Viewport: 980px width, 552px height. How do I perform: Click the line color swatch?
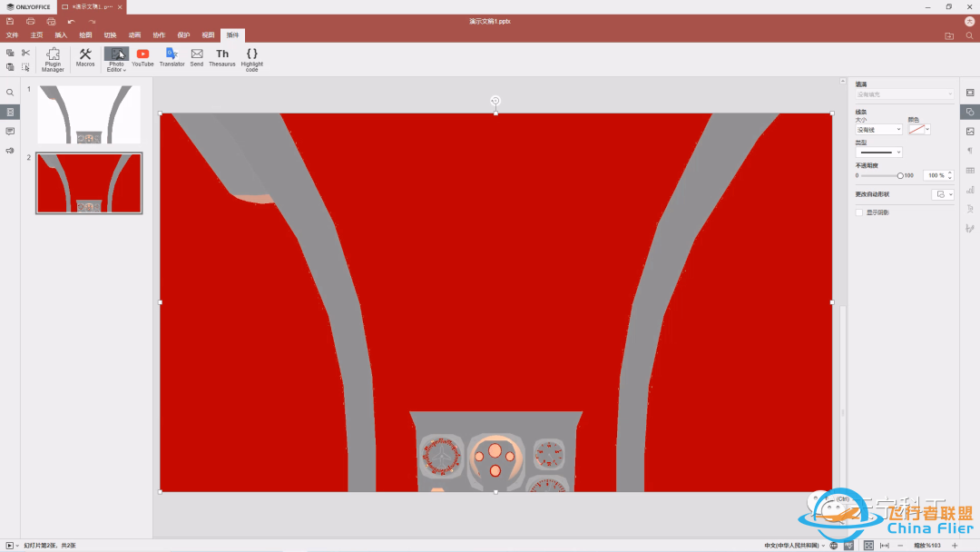coord(919,130)
